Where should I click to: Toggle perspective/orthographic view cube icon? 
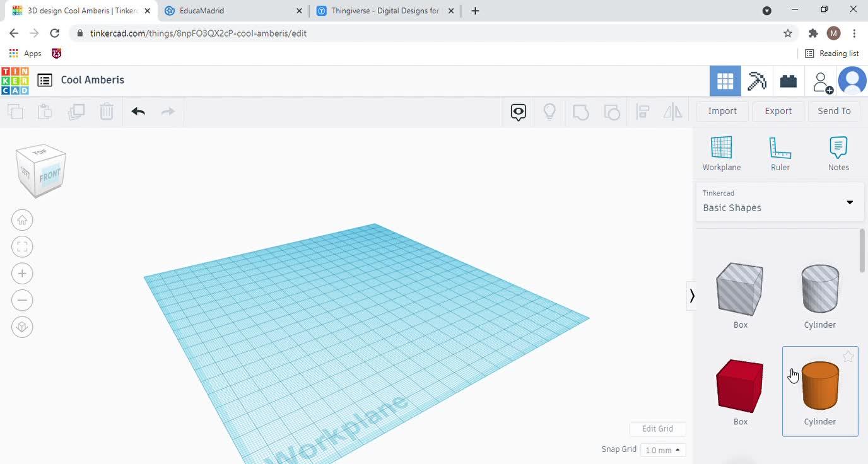click(x=22, y=327)
